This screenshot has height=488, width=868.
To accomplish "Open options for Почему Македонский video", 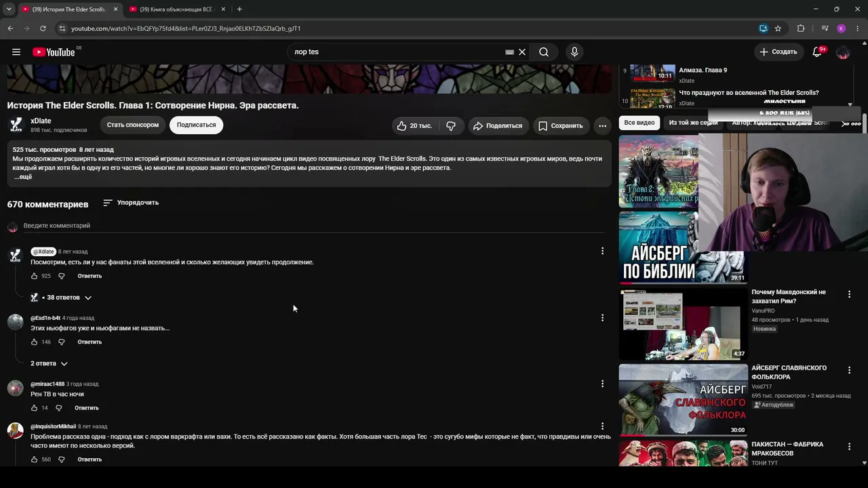I will pyautogui.click(x=849, y=294).
